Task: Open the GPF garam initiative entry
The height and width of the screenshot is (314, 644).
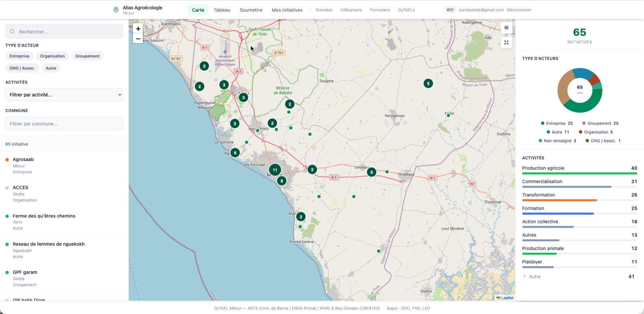Action: click(64, 278)
